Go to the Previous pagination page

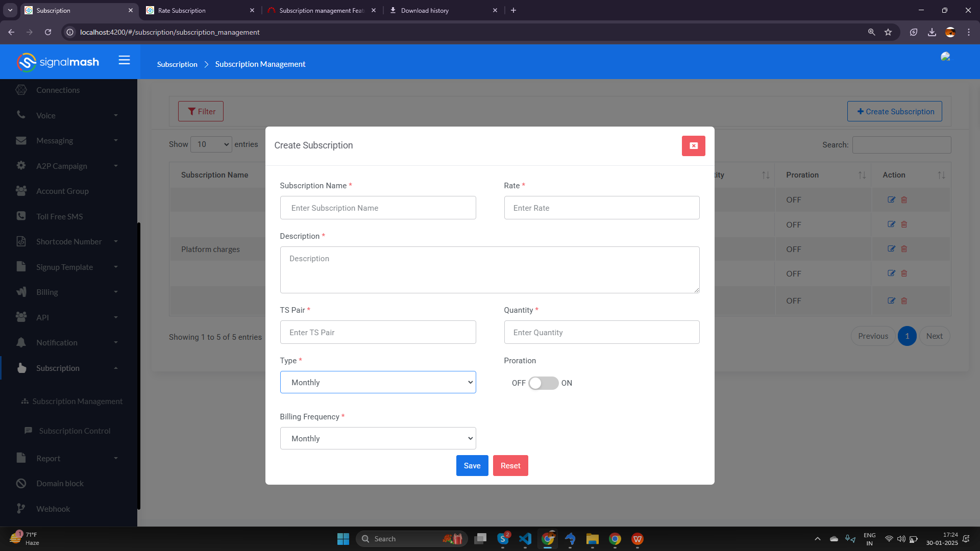tap(873, 336)
